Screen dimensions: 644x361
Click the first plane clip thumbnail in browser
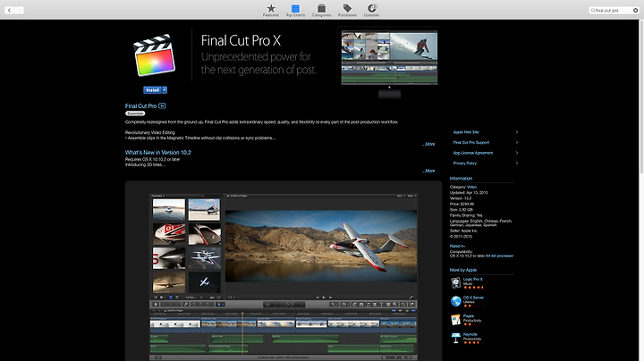169,210
